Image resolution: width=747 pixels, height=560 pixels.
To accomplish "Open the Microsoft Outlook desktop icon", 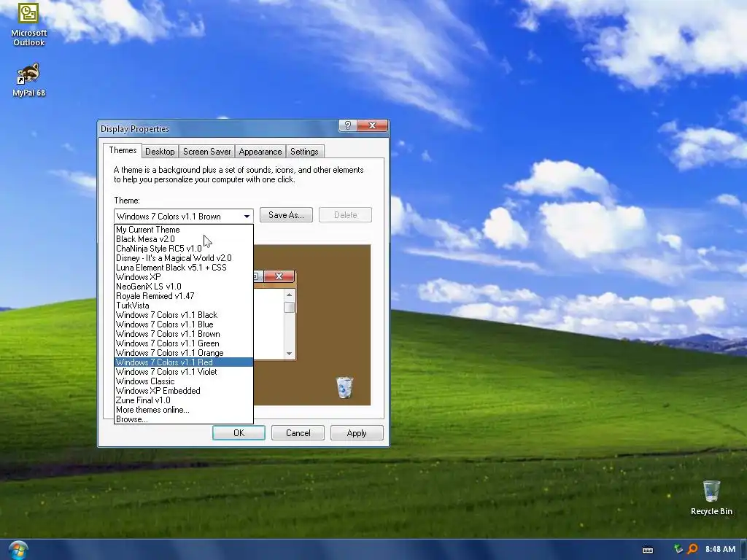I will point(28,24).
